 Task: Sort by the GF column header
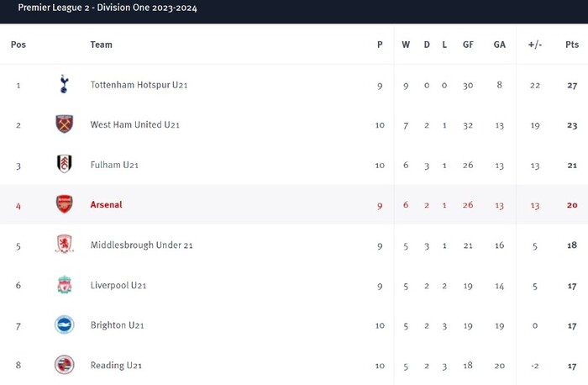click(x=468, y=45)
